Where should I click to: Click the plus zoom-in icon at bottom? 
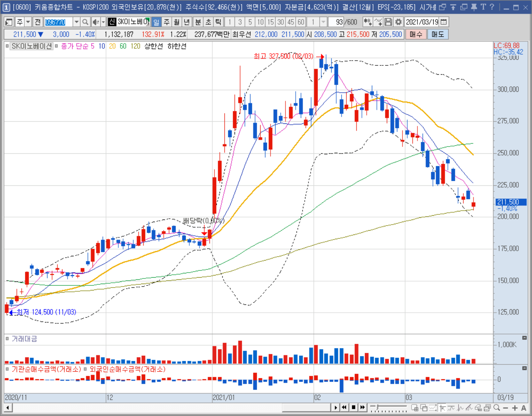514,408
